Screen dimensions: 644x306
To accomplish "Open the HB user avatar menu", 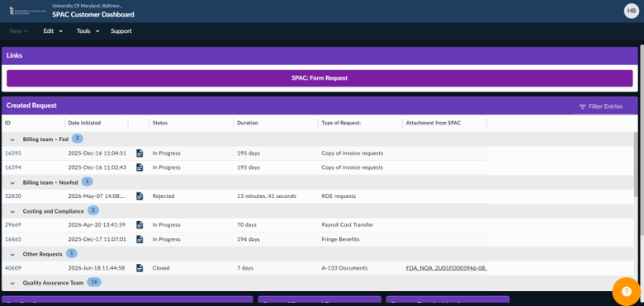I will coord(632,11).
